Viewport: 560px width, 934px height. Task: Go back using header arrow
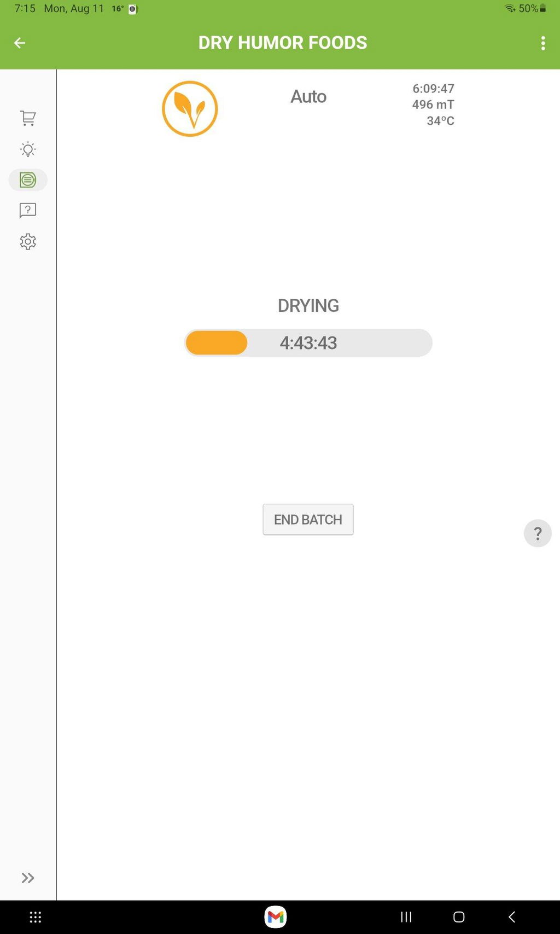(x=20, y=43)
